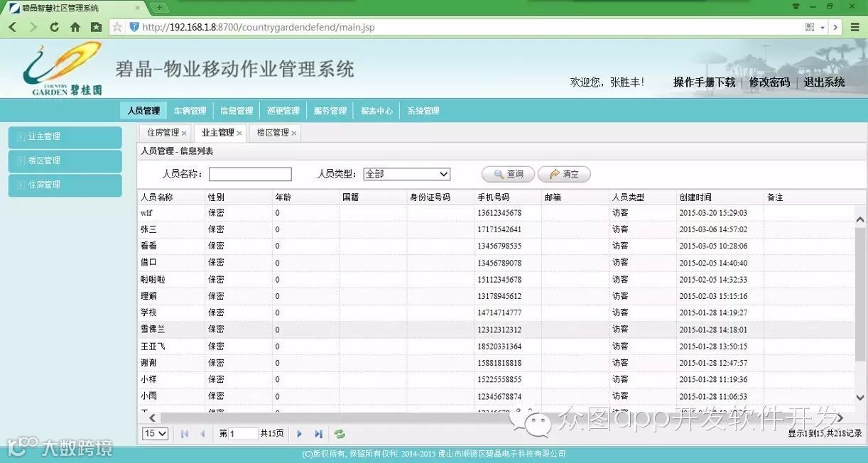This screenshot has height=463, width=868.
Task: Click the vertical scrollbar down arrow
Action: 860,398
